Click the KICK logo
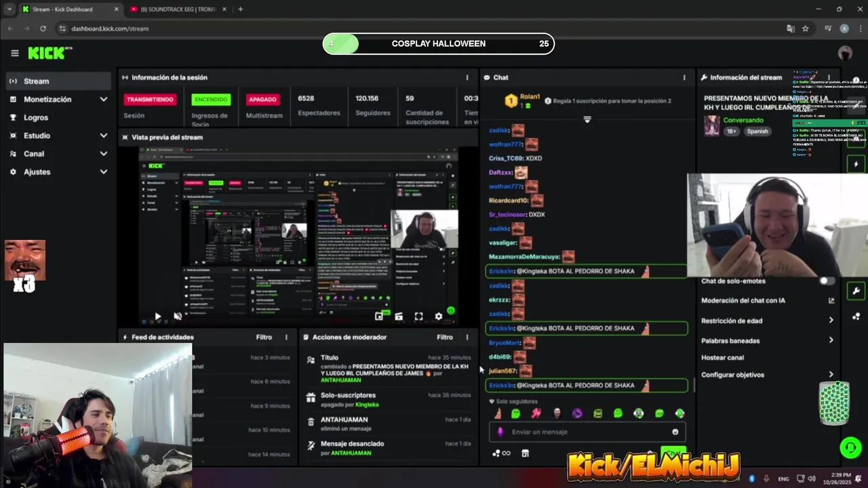This screenshot has width=868, height=488. (x=49, y=53)
